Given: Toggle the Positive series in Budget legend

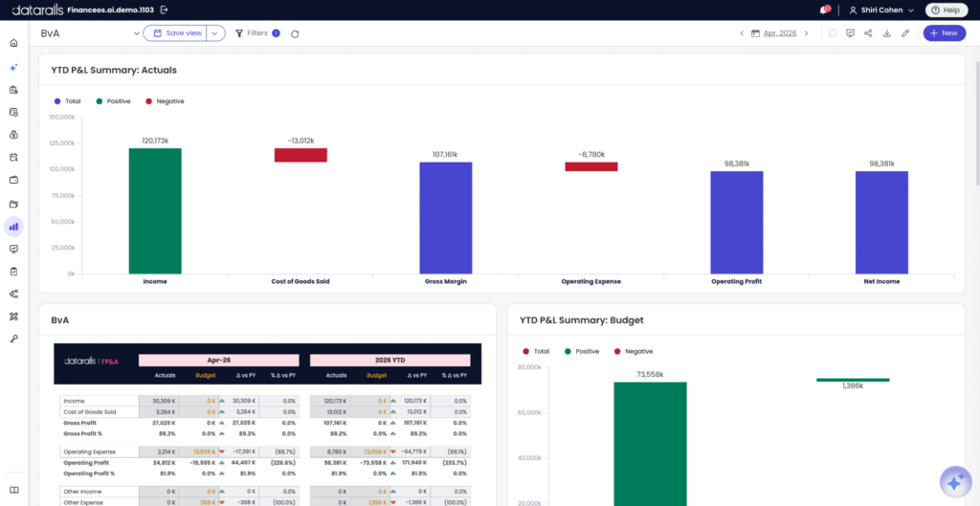Looking at the screenshot, I should pos(581,351).
